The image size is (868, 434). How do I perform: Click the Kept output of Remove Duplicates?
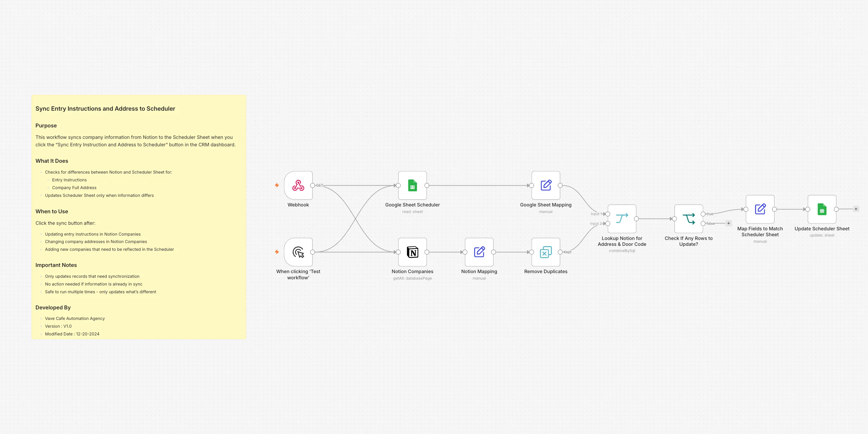(560, 252)
